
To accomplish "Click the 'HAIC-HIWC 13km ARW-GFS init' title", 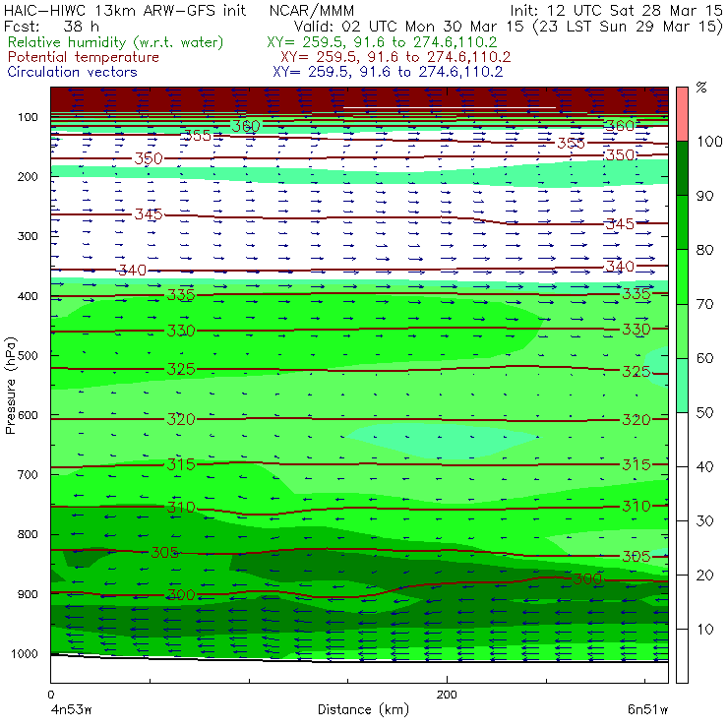I will point(124,10).
